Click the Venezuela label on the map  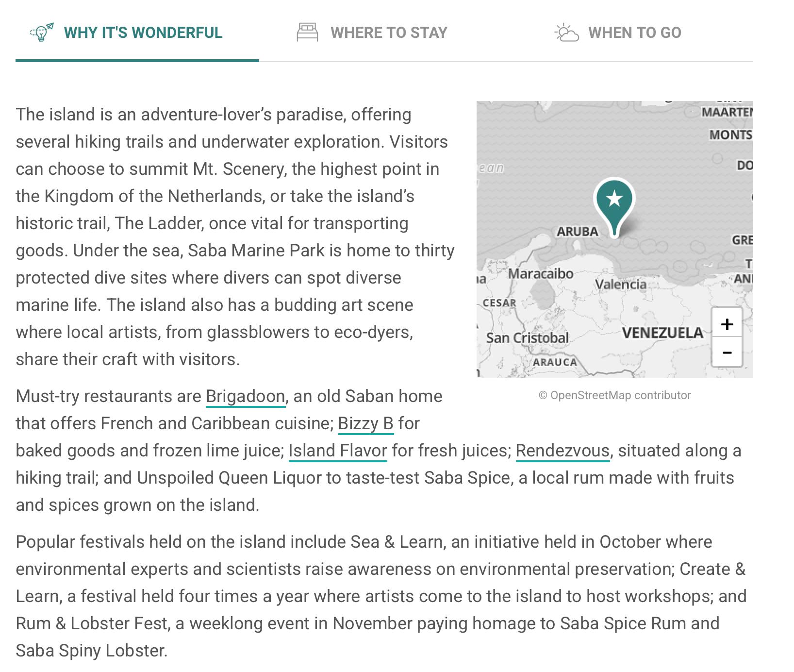coord(662,333)
